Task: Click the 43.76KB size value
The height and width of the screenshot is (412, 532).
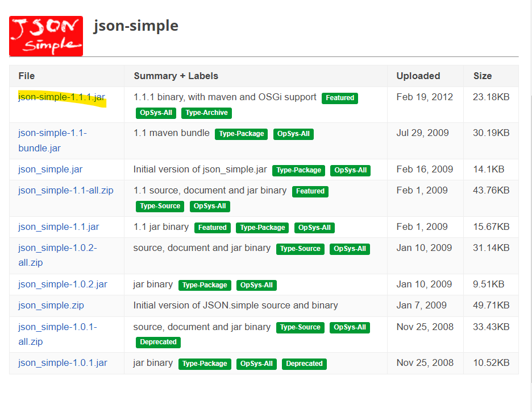Action: [491, 190]
